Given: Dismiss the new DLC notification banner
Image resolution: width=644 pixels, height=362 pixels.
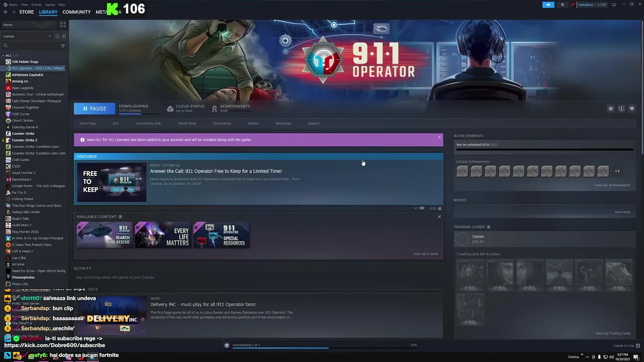Looking at the screenshot, I should 439,137.
